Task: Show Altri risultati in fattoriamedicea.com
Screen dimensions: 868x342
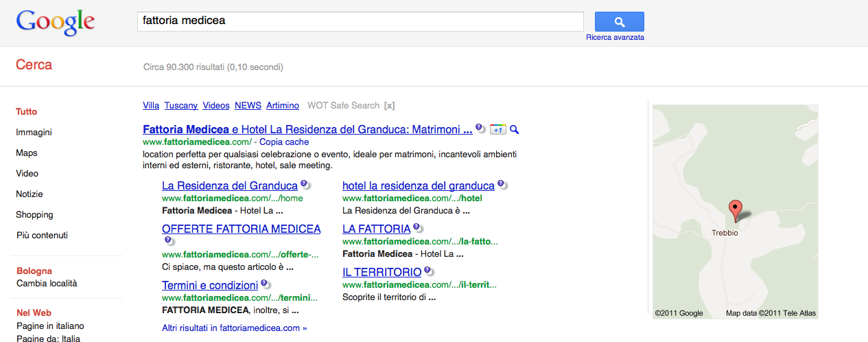Action: pos(235,328)
